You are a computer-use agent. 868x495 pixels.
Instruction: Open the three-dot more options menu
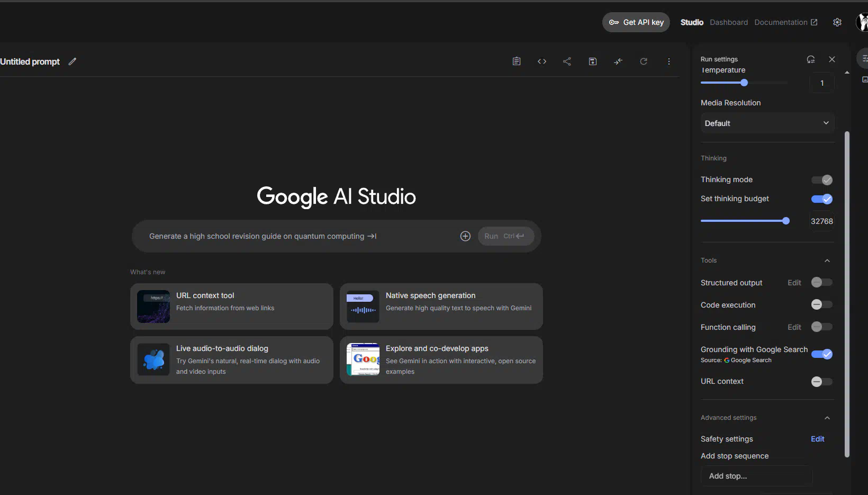(669, 61)
